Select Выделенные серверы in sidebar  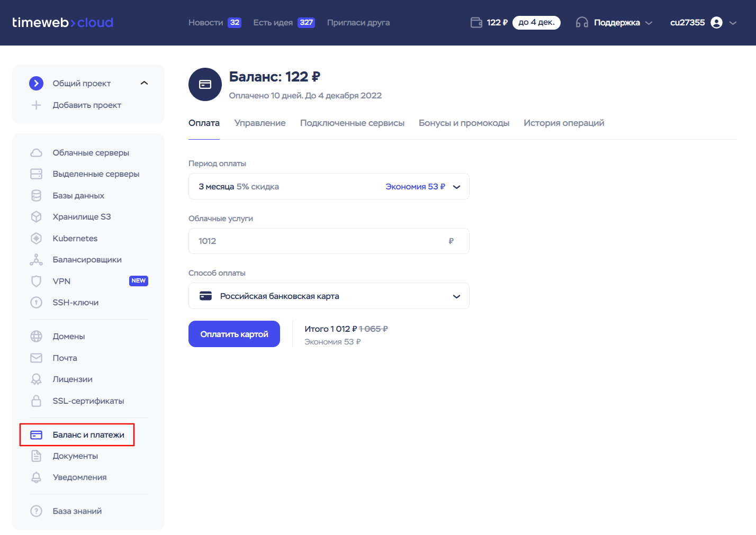pyautogui.click(x=96, y=174)
